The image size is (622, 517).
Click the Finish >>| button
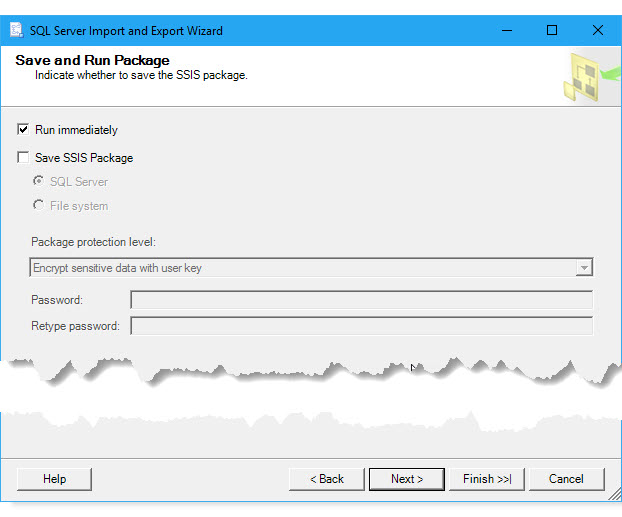pos(486,479)
